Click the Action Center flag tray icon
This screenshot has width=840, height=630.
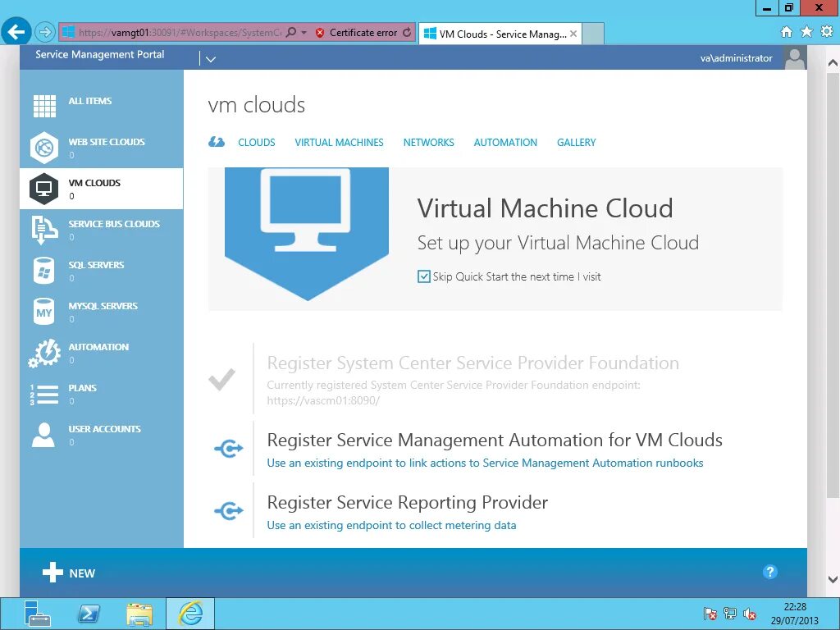(x=711, y=614)
